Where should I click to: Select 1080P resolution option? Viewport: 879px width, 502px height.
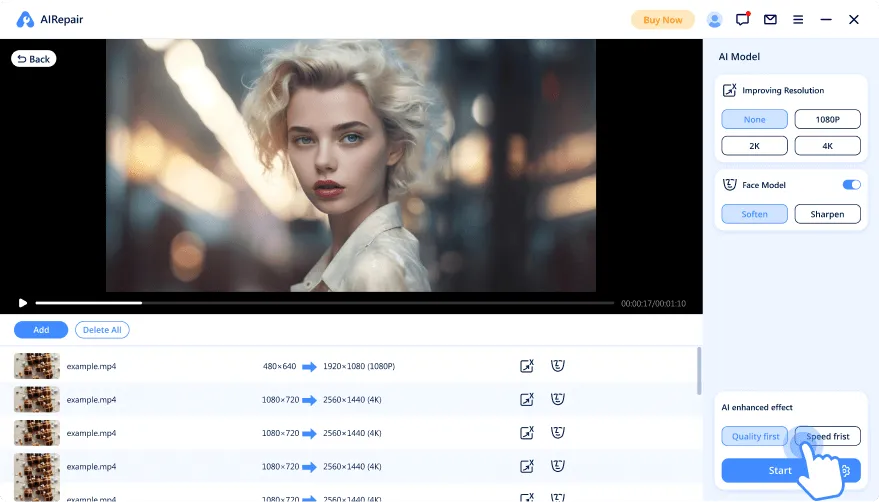tap(827, 119)
